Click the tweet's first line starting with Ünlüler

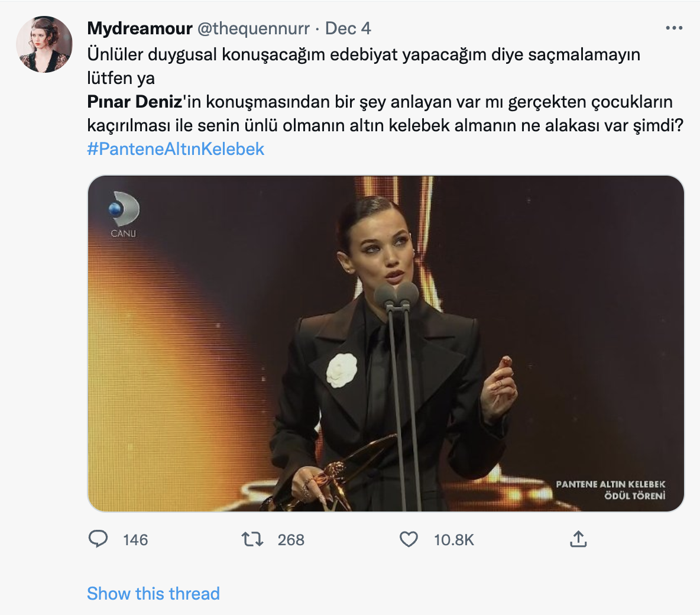(x=364, y=54)
